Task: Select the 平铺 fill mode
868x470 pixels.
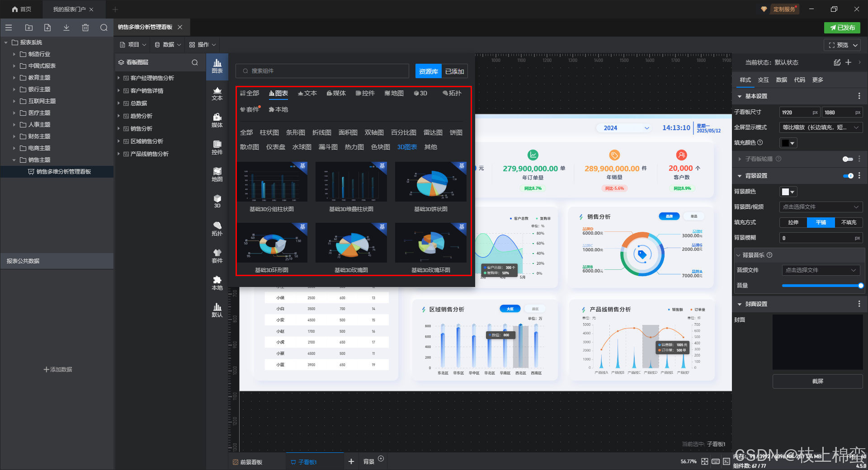Action: point(821,222)
